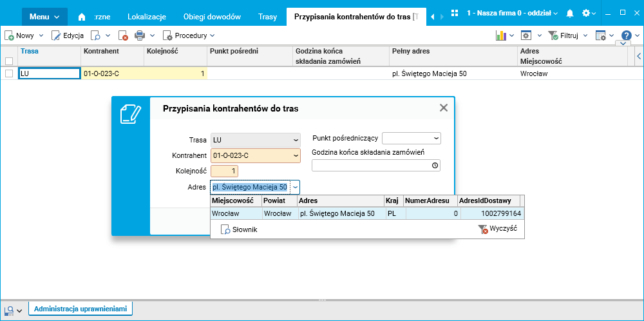Open company selector Nasza firma 0 - oddział
This screenshot has height=321, width=644.
(x=512, y=13)
